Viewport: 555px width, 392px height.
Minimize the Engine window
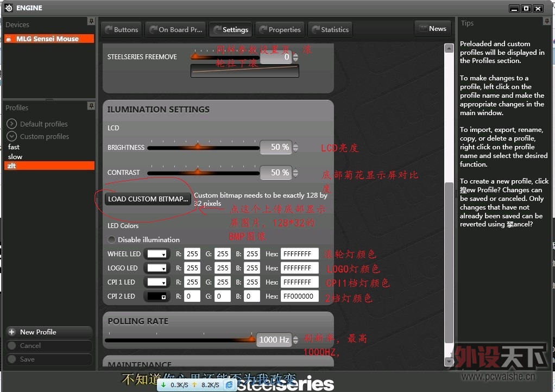[x=514, y=8]
